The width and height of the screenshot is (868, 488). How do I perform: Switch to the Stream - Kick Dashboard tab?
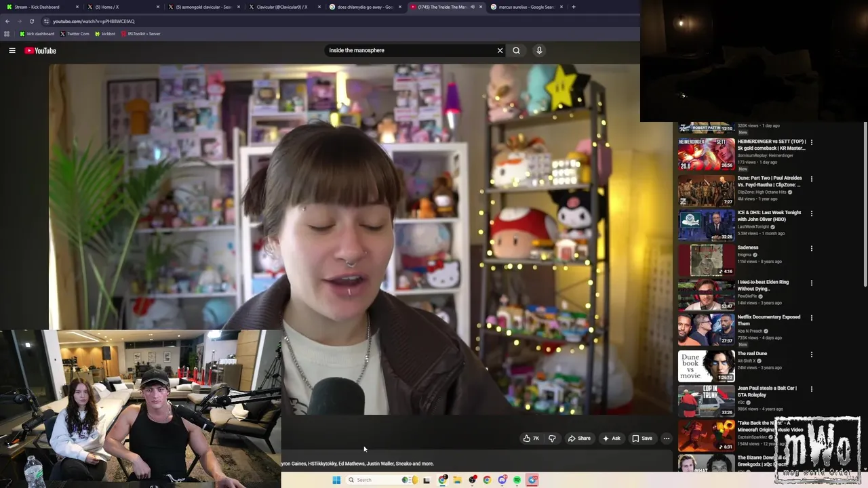[x=41, y=7]
